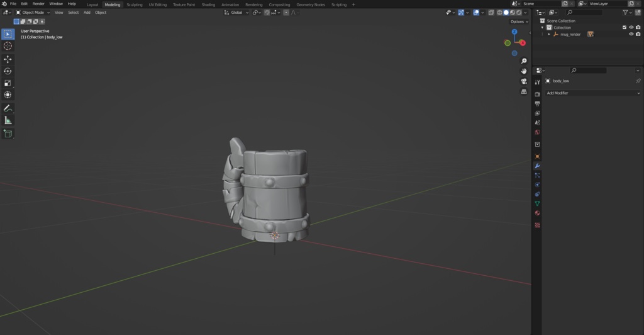Toggle X-ray view in viewport header

(491, 13)
